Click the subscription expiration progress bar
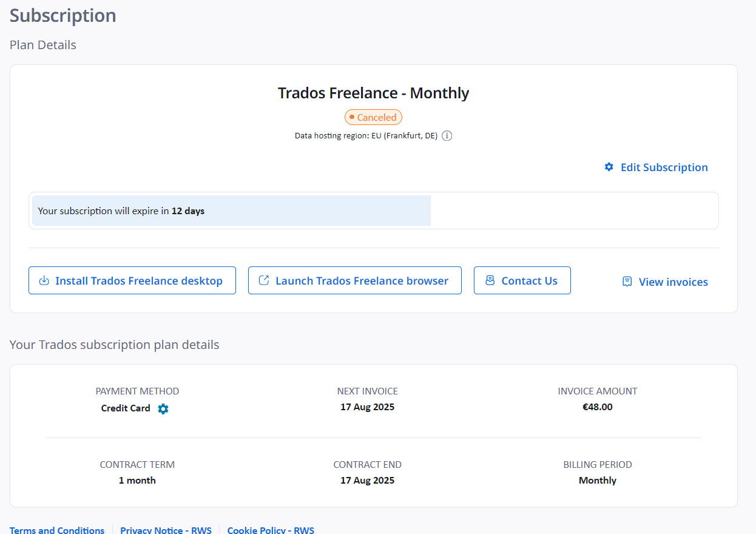 pos(231,211)
